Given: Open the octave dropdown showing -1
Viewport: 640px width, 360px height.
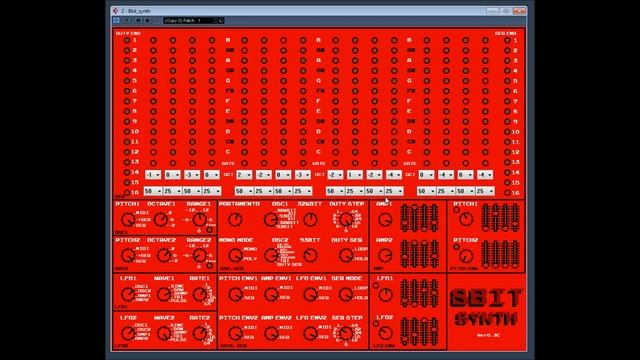Looking at the screenshot, I should click(x=153, y=175).
